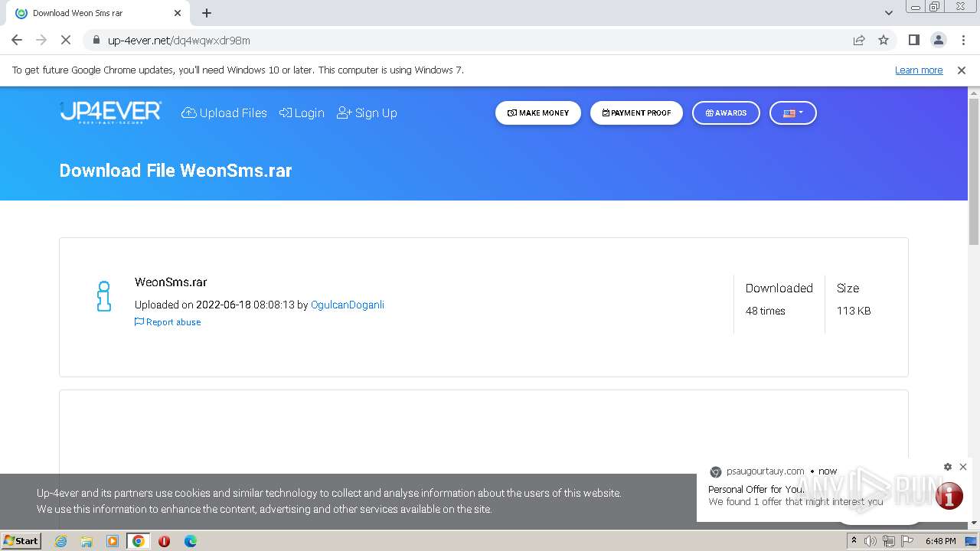Viewport: 980px width, 551px height.
Task: Open the Chrome profile avatar
Action: click(x=938, y=40)
